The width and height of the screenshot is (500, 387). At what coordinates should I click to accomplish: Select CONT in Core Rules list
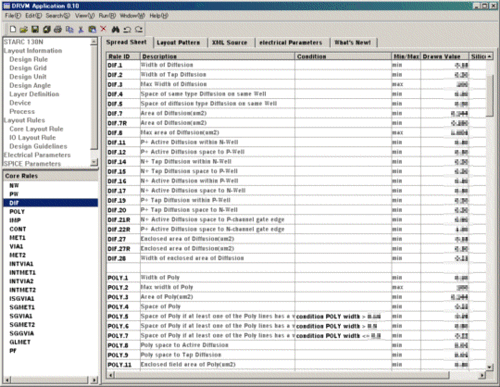(x=18, y=229)
